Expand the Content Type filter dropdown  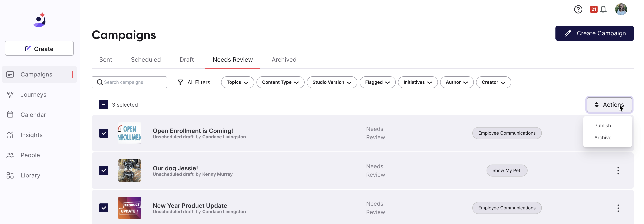tap(280, 82)
